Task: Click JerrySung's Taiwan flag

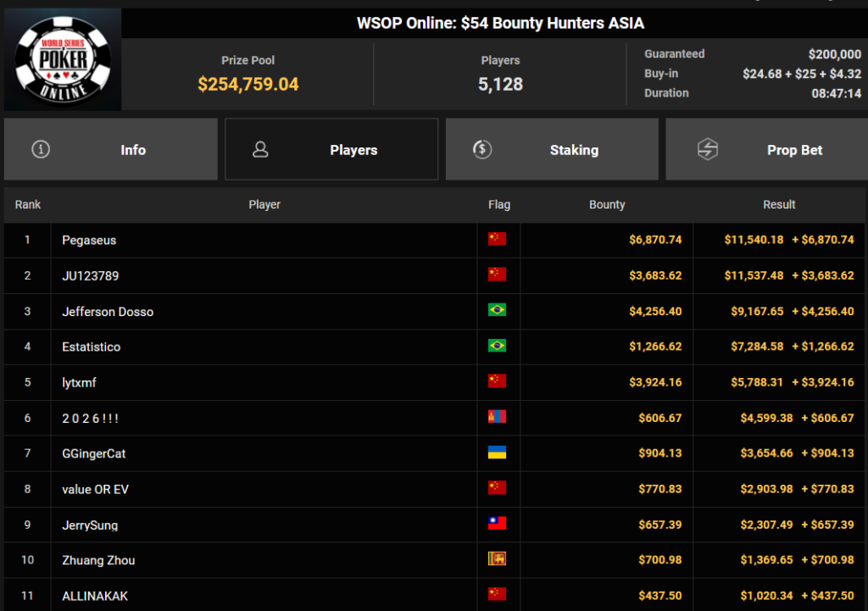Action: point(497,524)
